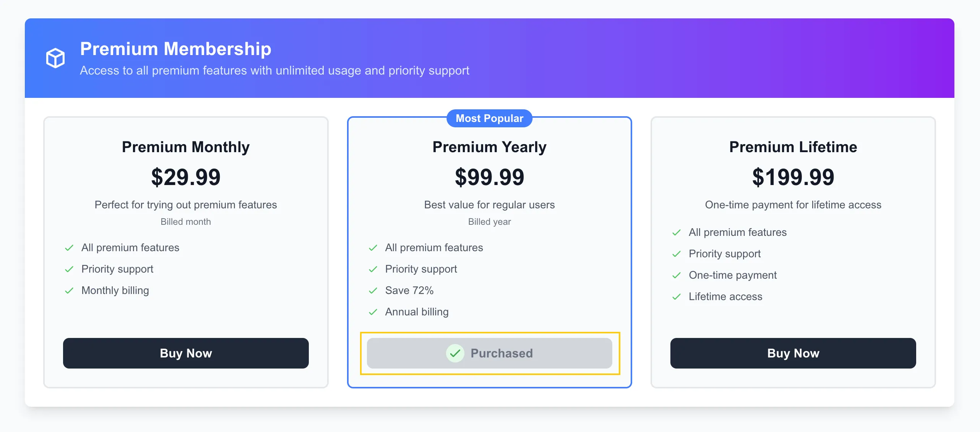Click the green check icon on Purchased button
This screenshot has height=432, width=980.
(455, 353)
